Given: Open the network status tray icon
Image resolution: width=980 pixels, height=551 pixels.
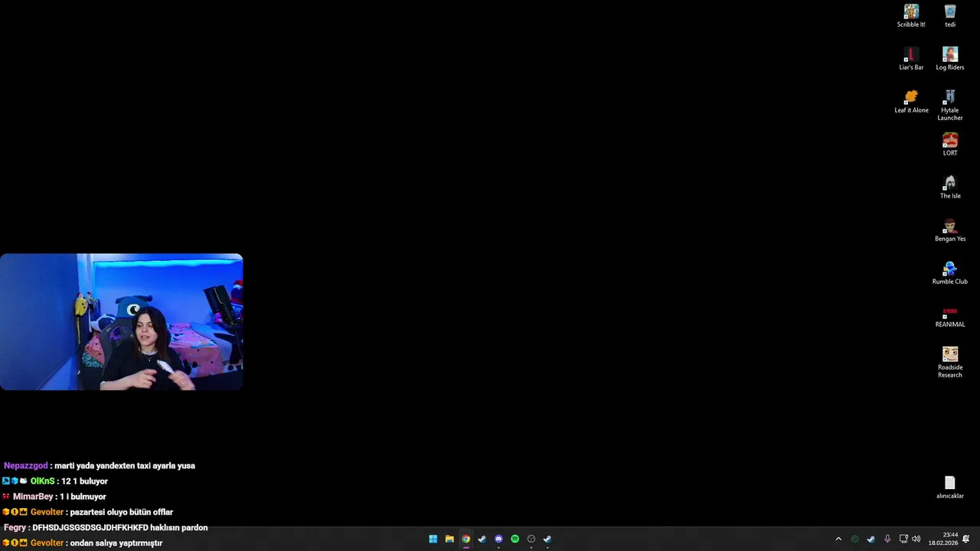Looking at the screenshot, I should tap(903, 539).
